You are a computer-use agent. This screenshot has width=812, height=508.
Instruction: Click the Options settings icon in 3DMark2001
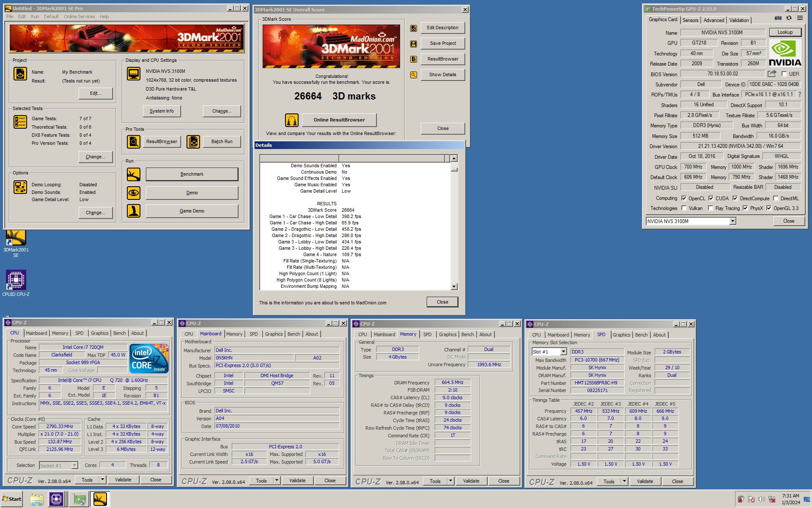tap(20, 187)
